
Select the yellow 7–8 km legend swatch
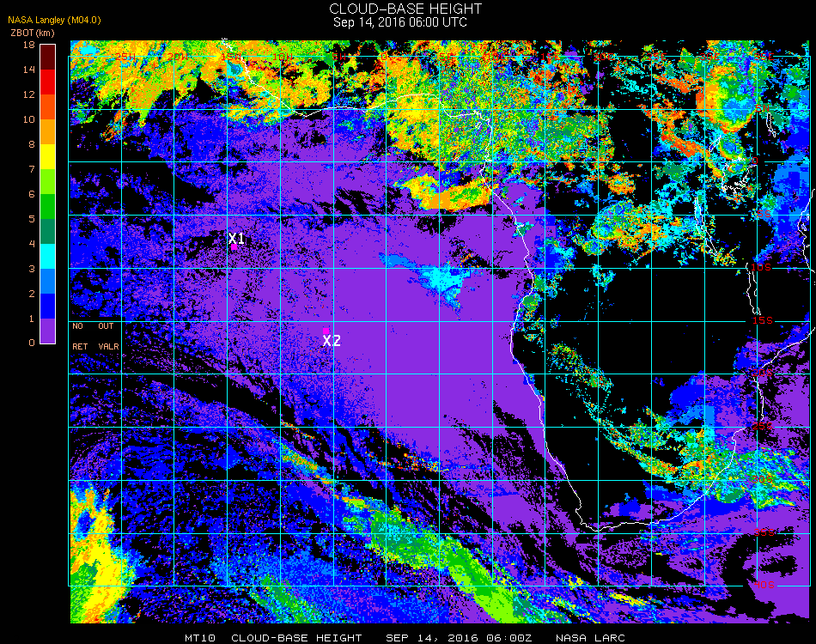(47, 156)
